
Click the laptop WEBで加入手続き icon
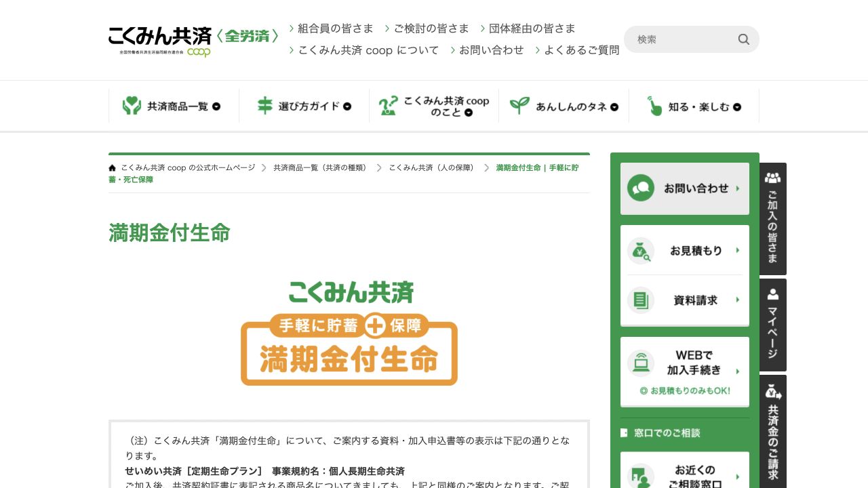tap(641, 363)
